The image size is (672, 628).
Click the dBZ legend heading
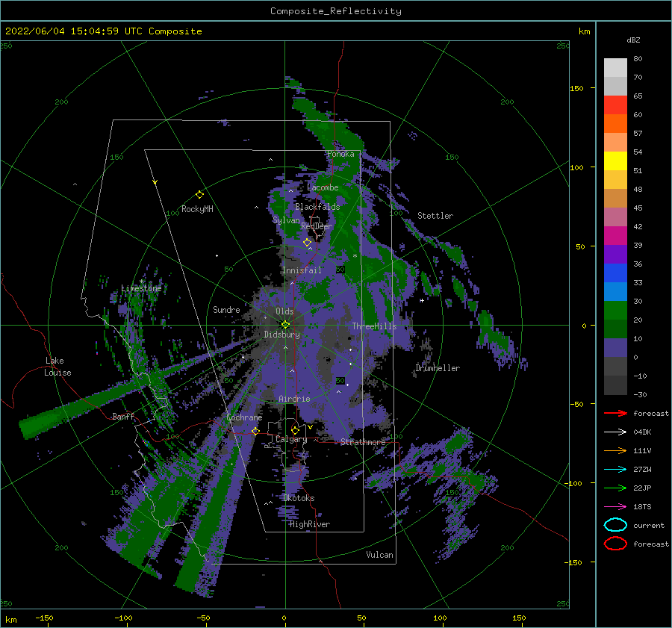[633, 40]
